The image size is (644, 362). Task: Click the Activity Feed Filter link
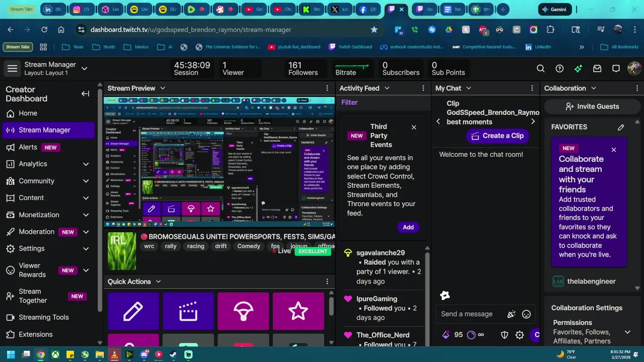[x=349, y=103]
